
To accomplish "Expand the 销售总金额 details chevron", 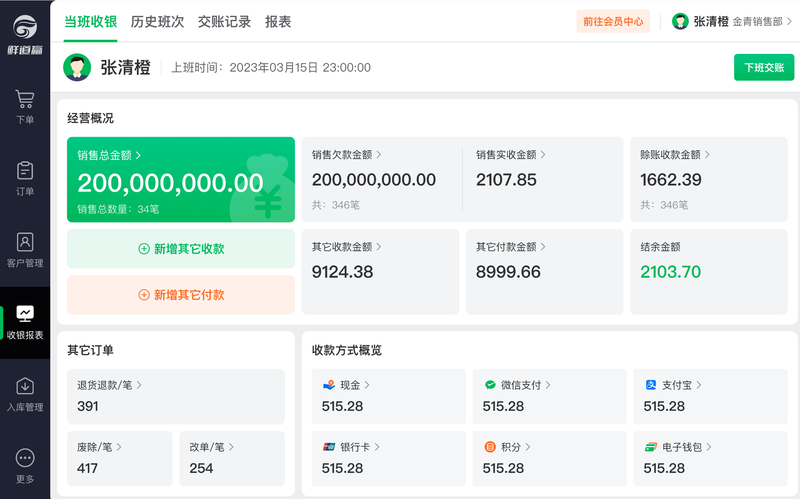I will click(138, 155).
